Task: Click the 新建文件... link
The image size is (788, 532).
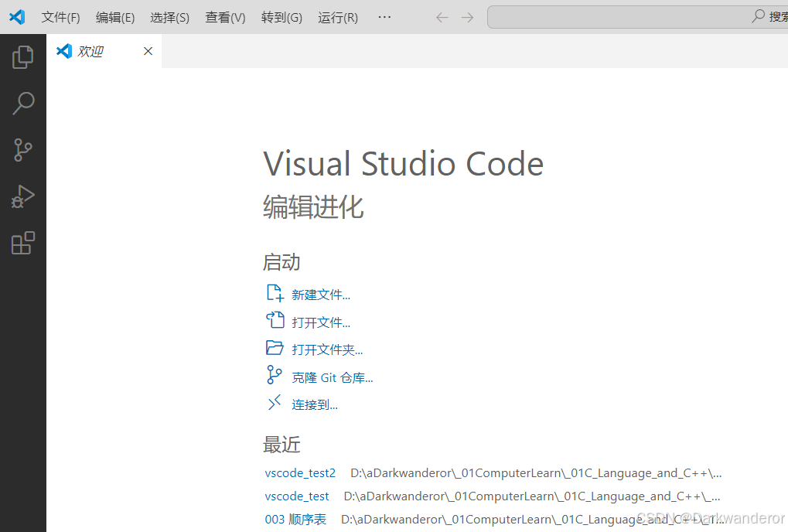Action: [x=321, y=295]
